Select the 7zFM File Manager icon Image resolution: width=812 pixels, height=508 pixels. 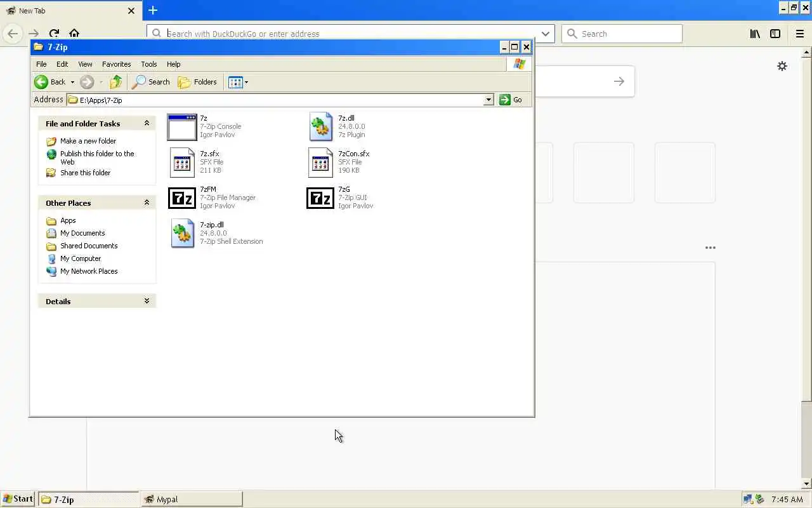coord(182,198)
